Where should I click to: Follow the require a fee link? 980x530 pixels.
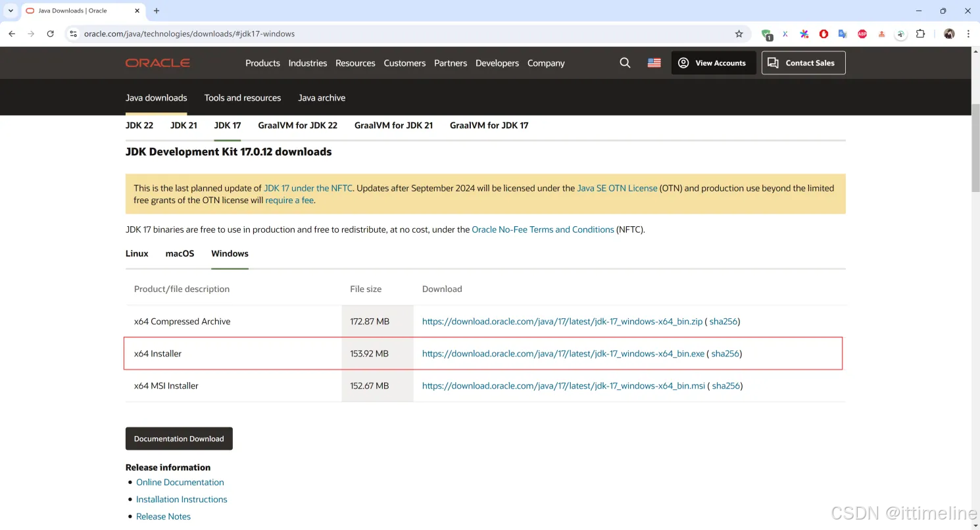click(x=289, y=200)
